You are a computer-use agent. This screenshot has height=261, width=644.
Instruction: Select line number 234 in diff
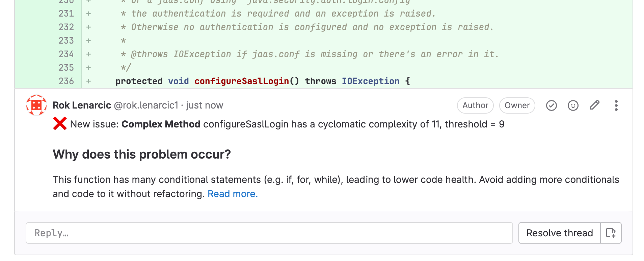click(66, 54)
